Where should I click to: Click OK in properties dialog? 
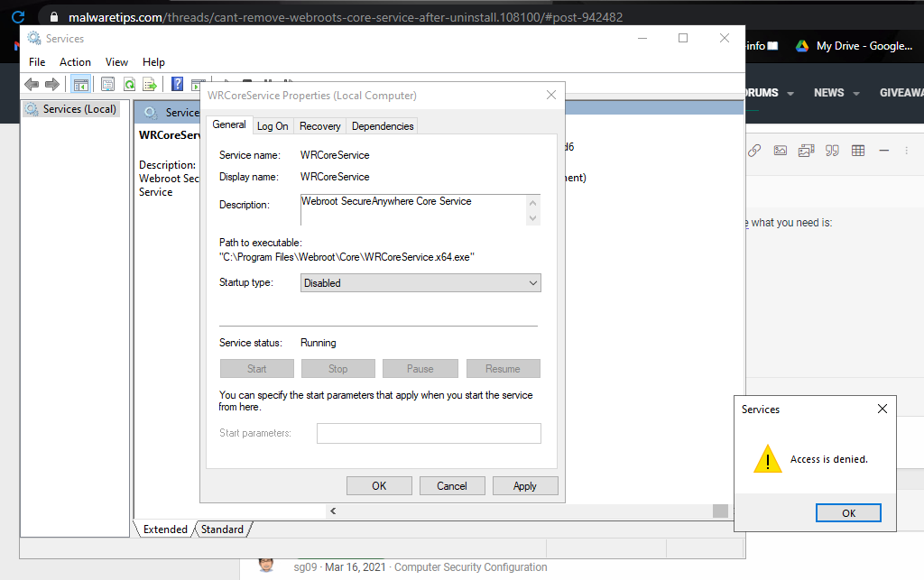click(379, 486)
